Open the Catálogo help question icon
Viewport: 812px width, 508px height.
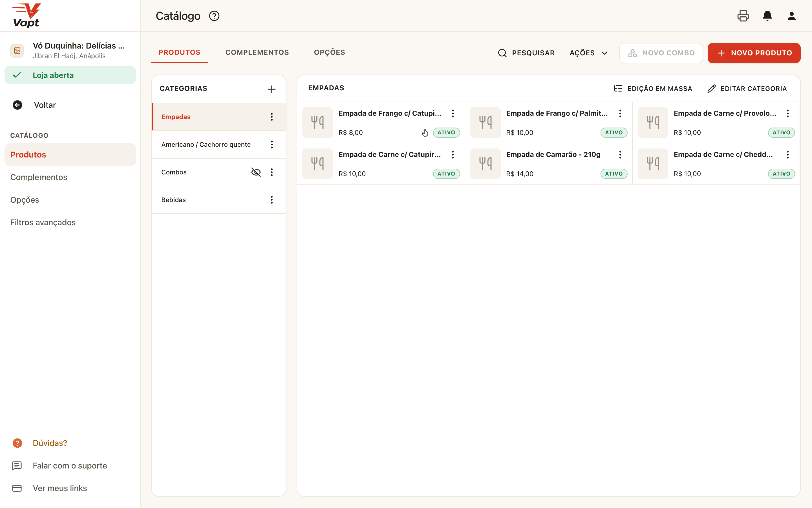[x=214, y=16]
